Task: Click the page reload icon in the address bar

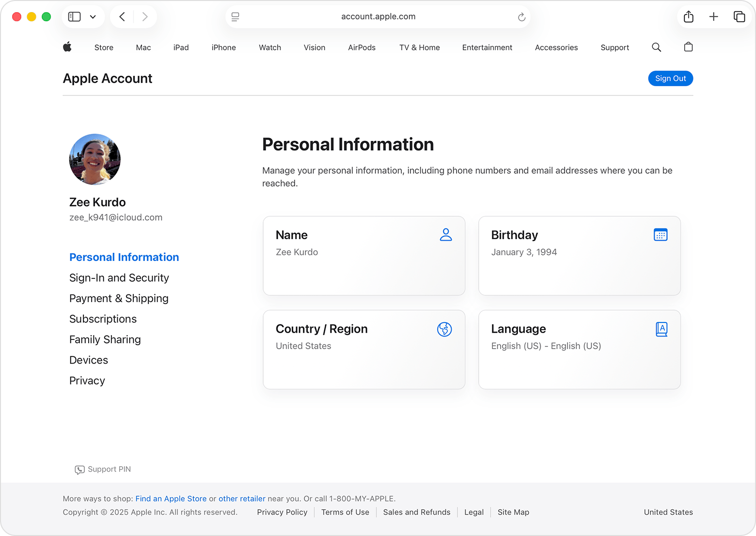Action: 521,16
